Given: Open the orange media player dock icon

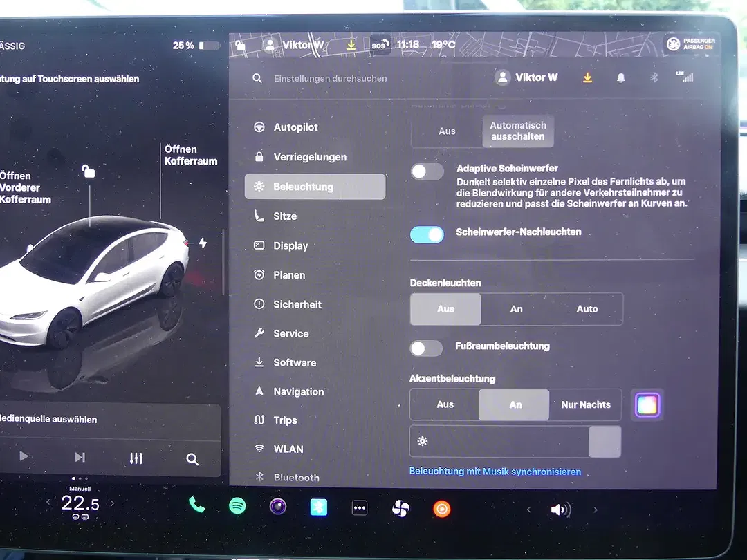Looking at the screenshot, I should (x=441, y=509).
